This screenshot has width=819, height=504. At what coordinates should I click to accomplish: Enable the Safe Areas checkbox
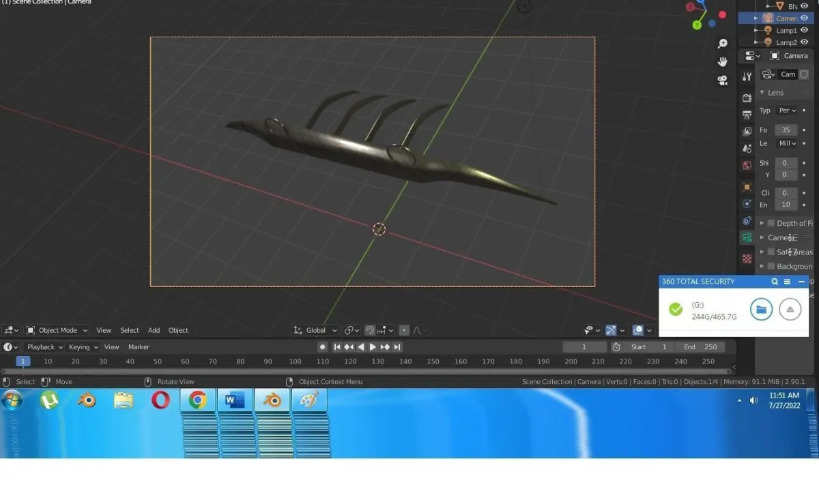tap(771, 252)
